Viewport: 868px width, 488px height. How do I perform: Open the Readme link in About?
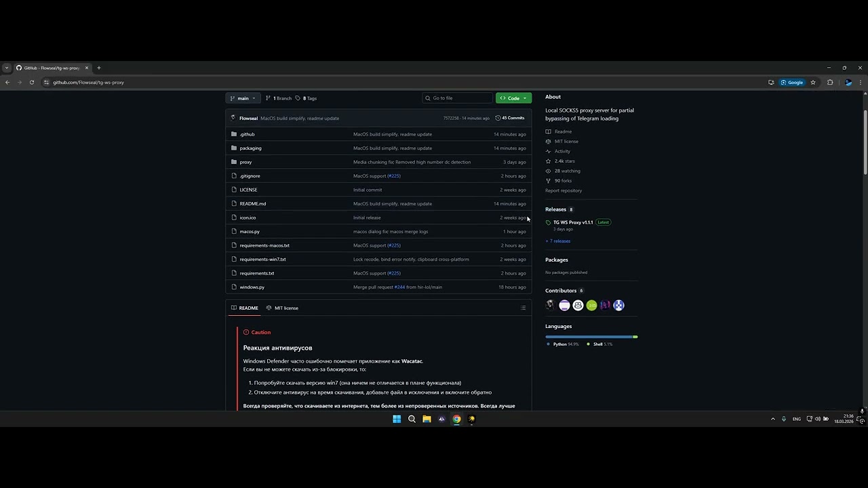coord(559,131)
